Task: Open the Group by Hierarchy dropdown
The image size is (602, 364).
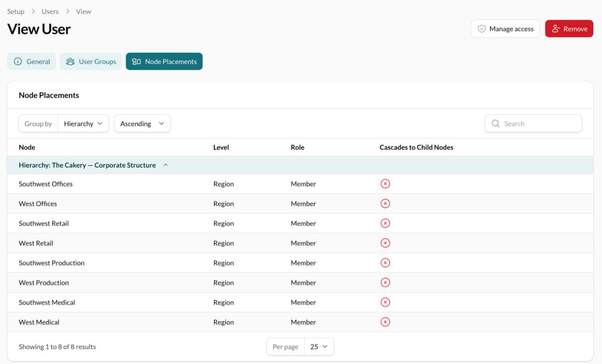Action: click(x=83, y=123)
